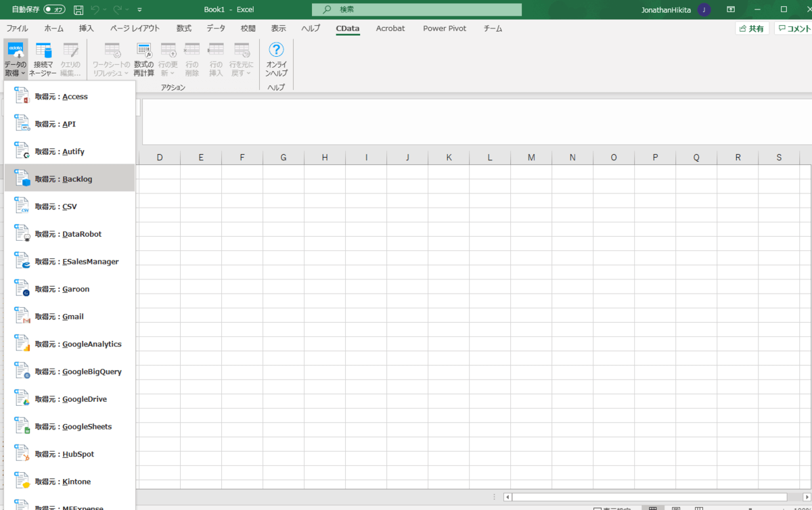Switch to Page Break Preview icon
Viewport: 812px width, 510px height.
coord(700,508)
